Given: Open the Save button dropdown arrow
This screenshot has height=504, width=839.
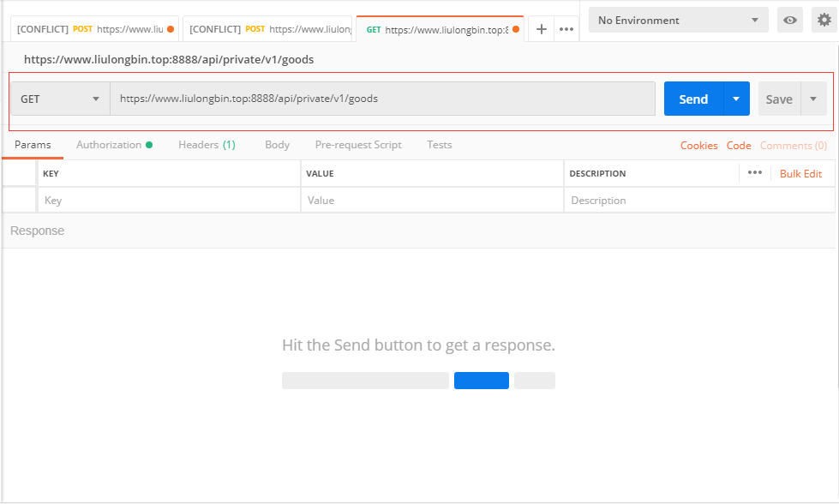Looking at the screenshot, I should pyautogui.click(x=813, y=99).
